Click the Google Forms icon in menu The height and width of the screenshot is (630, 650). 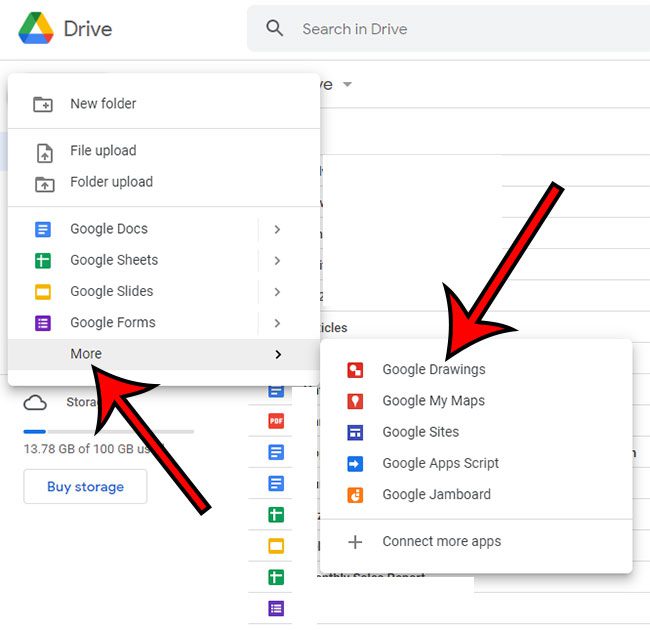(x=43, y=323)
